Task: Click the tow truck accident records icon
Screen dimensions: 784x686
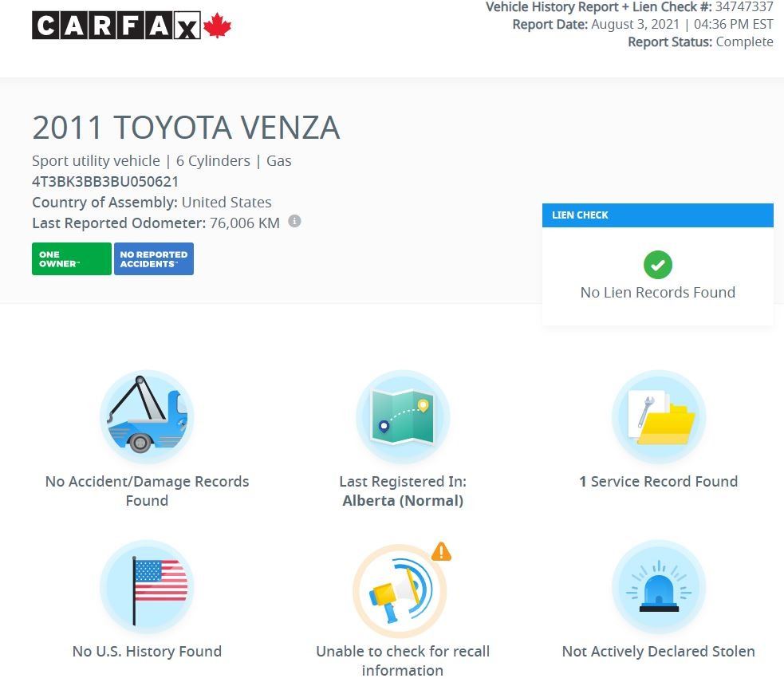Action: (147, 416)
